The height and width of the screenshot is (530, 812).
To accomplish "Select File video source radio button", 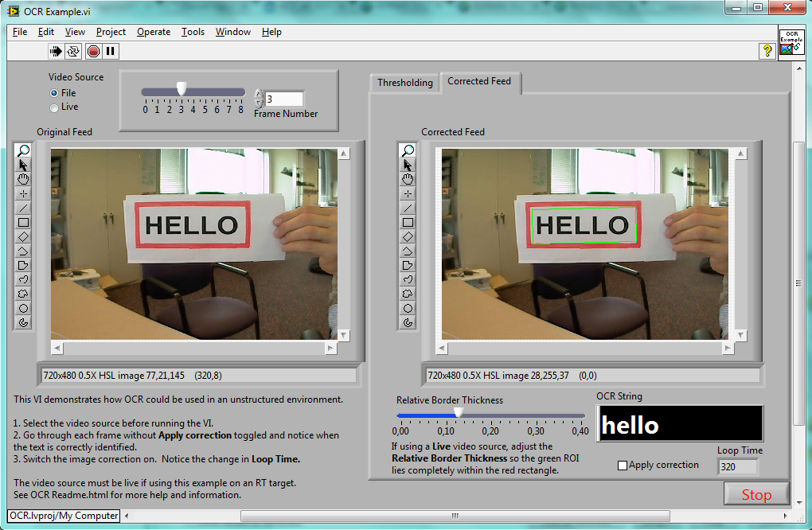I will coord(54,93).
